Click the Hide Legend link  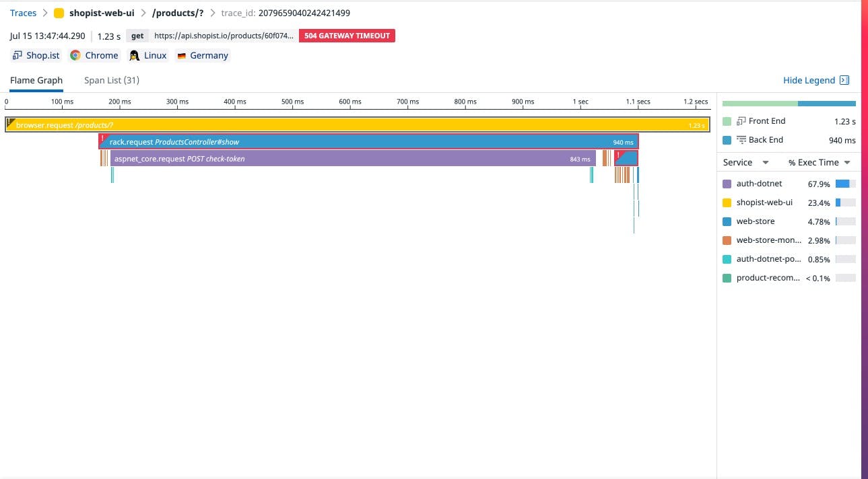(x=809, y=80)
